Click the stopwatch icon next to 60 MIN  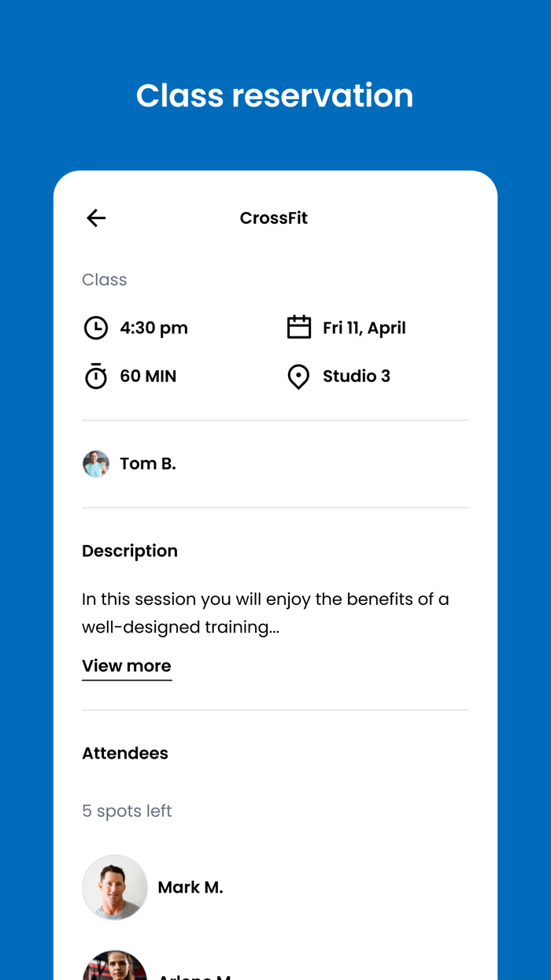pos(96,377)
